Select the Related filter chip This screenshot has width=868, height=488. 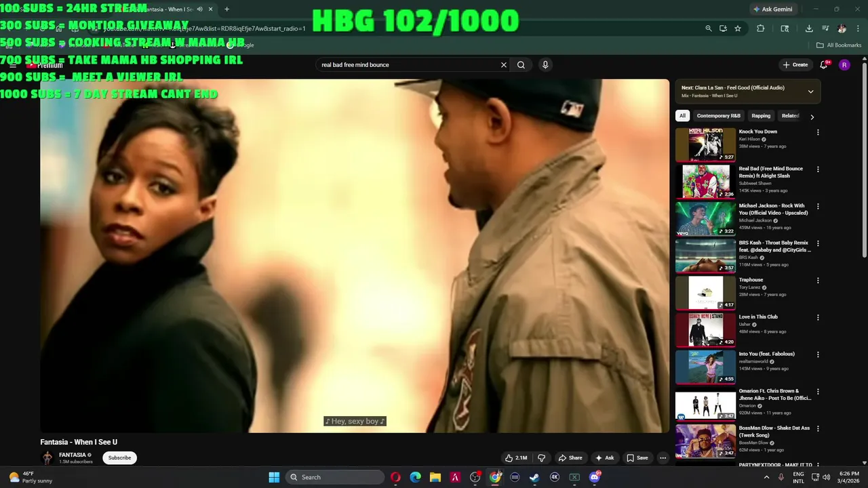(x=790, y=116)
